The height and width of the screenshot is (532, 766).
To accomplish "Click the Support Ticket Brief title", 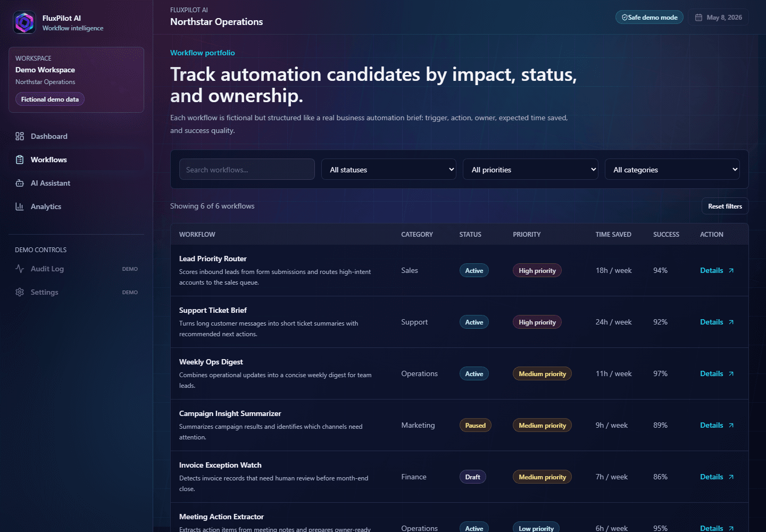I will click(x=213, y=310).
